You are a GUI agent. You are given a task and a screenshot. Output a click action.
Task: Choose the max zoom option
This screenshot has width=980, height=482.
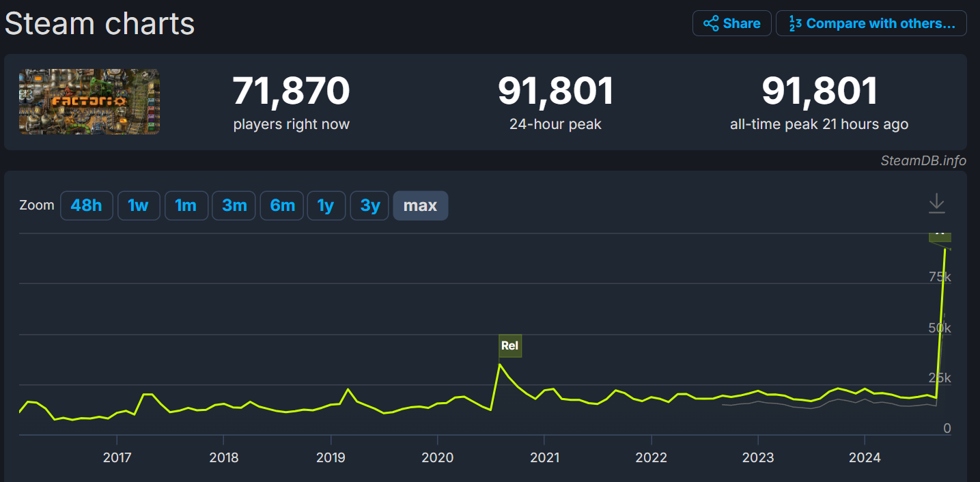point(421,205)
